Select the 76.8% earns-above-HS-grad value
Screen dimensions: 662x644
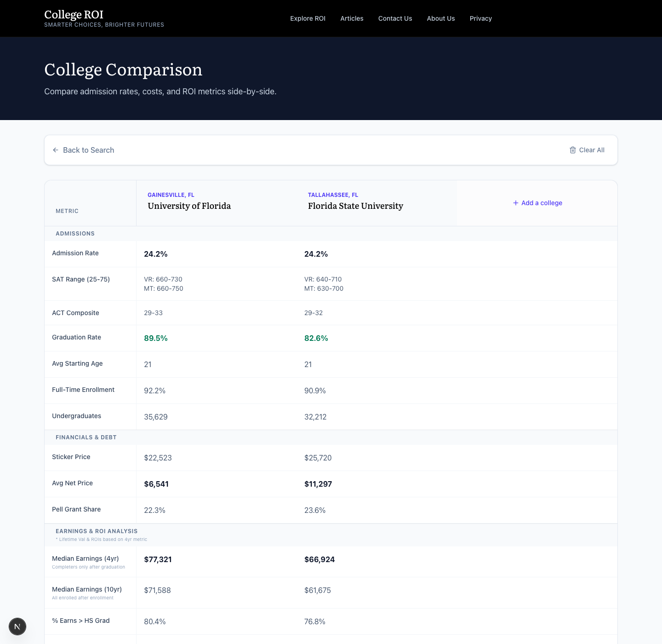pos(315,621)
